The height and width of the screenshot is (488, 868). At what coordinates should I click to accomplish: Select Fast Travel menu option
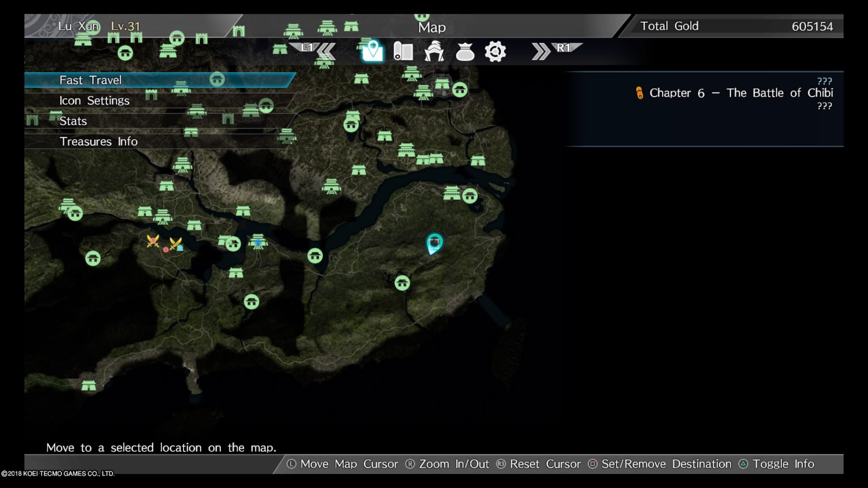(160, 80)
